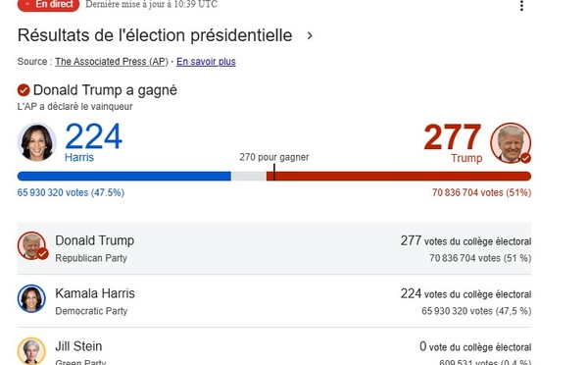Screen dimensions: 588x365
Task: Click the red En direct live badge
Action: pos(48,5)
